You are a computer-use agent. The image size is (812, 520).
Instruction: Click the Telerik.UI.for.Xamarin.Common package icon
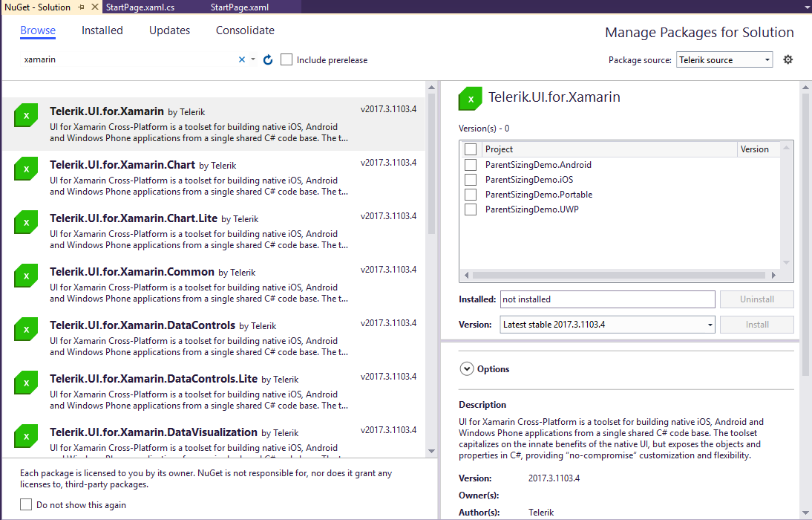tap(26, 276)
